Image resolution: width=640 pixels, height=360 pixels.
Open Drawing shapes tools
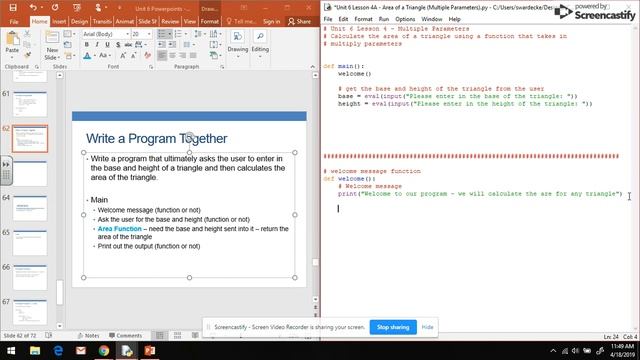tap(238, 44)
